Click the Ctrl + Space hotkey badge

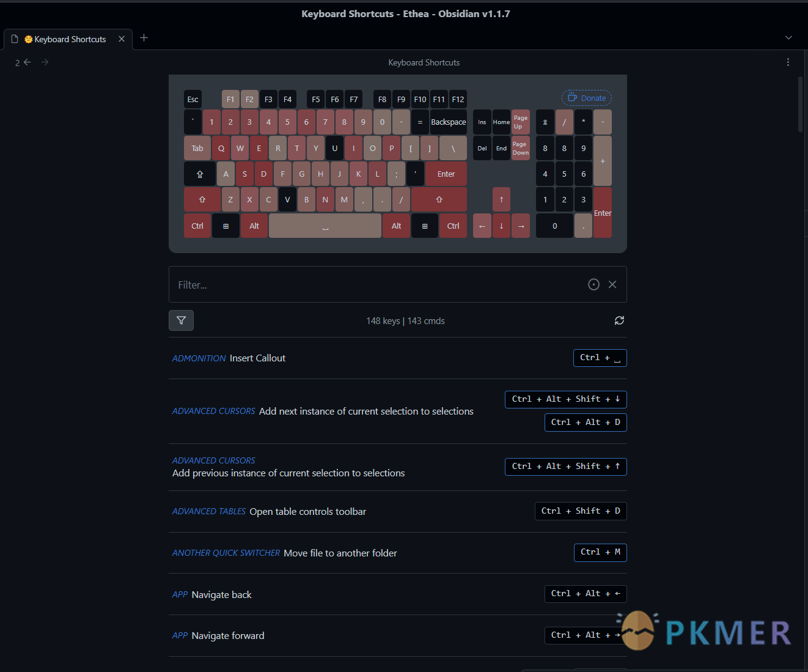pos(600,358)
